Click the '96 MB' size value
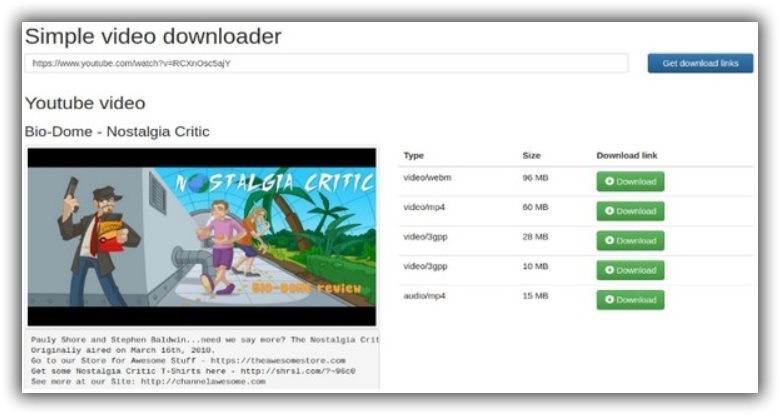Image resolution: width=780 pixels, height=415 pixels. [x=535, y=178]
